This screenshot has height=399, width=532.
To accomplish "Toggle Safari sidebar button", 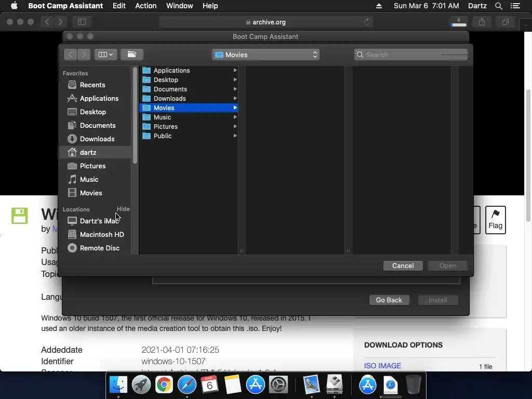I will click(x=82, y=22).
